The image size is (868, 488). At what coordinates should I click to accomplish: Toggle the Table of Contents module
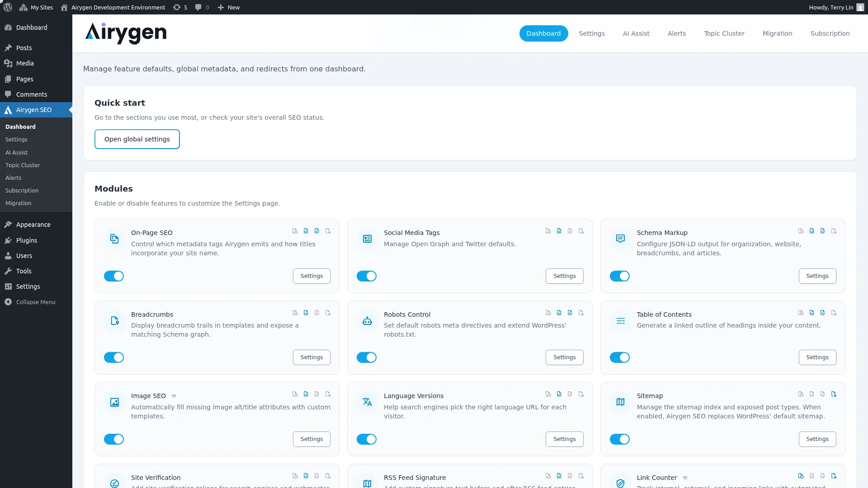(x=620, y=357)
